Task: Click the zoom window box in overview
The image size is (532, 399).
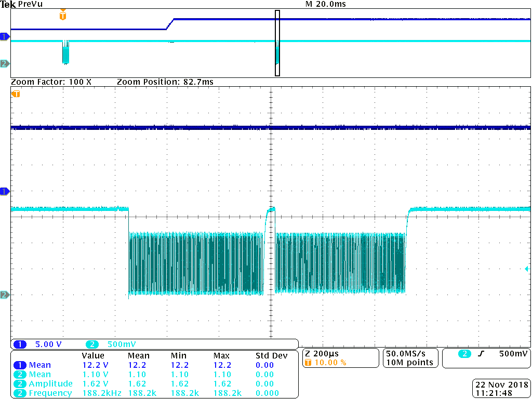Action: (277, 43)
